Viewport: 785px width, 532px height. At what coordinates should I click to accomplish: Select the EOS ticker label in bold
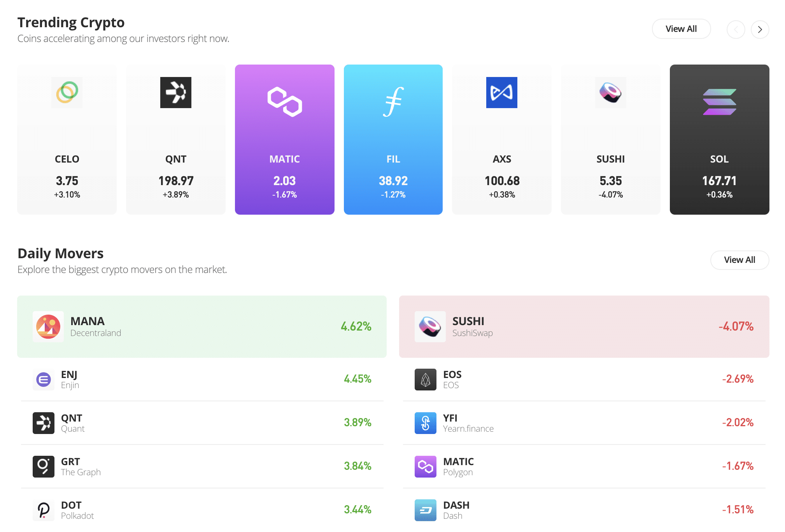click(x=452, y=374)
